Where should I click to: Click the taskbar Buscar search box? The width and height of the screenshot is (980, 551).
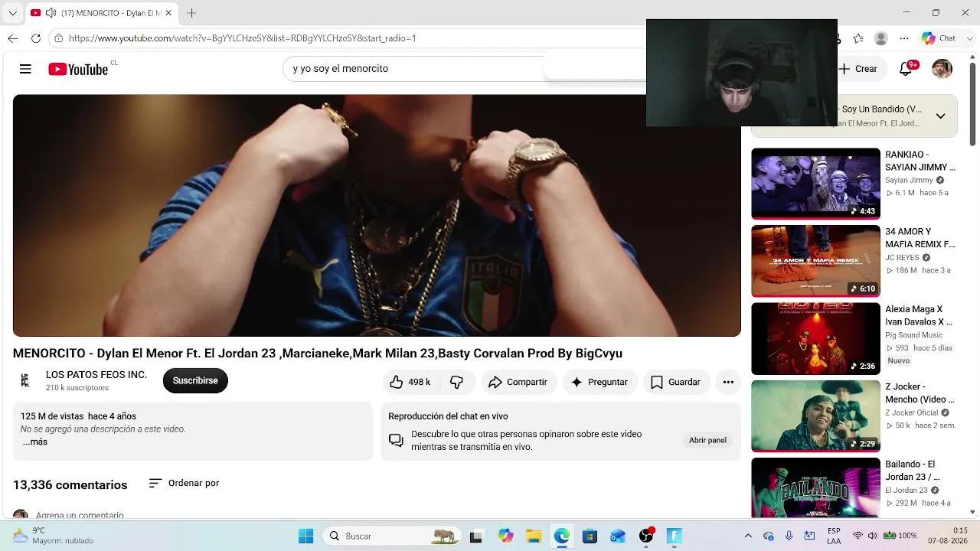point(392,536)
